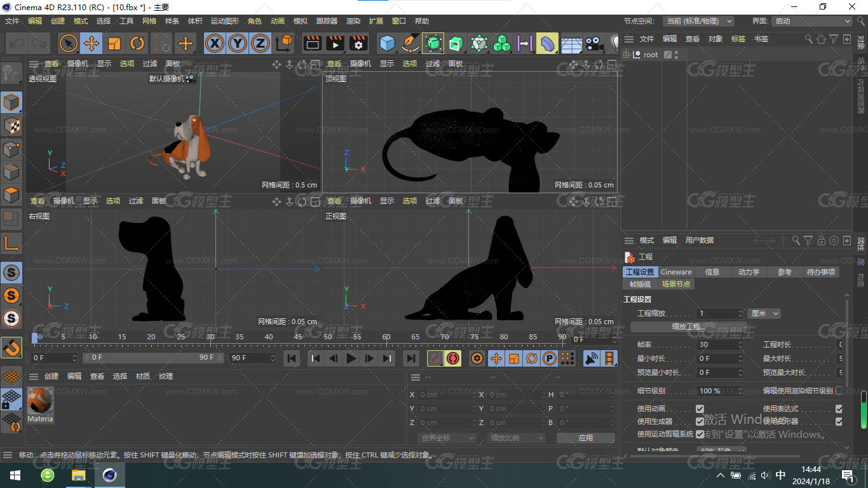Toggle Y axis lock
This screenshot has height=488, width=868.
[238, 43]
